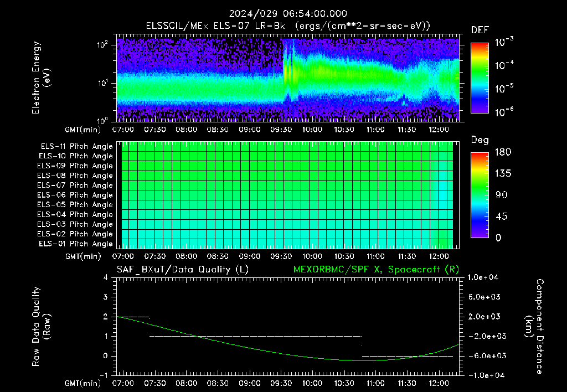Click the ELS-01 Pitch Angle row label

[76, 244]
